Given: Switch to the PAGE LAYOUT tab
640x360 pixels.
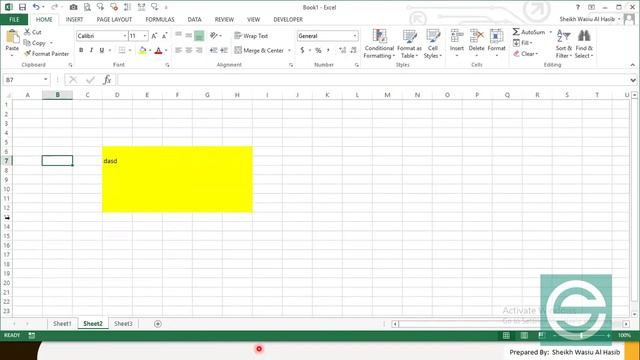Looking at the screenshot, I should [114, 19].
